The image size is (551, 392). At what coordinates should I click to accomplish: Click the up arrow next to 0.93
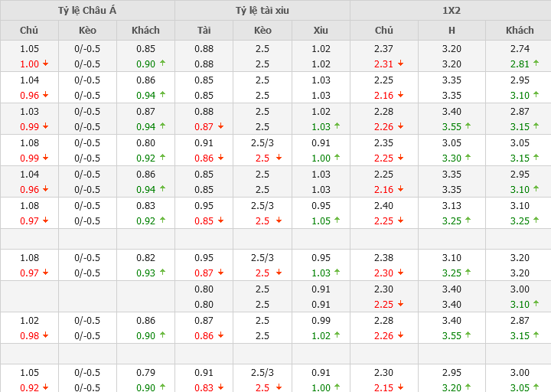[162, 273]
